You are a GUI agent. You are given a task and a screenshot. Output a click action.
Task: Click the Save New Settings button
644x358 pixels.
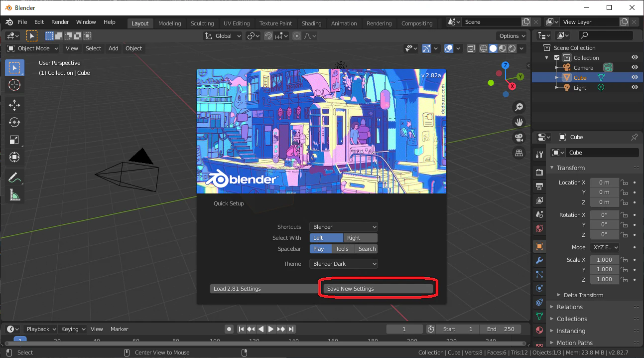tap(378, 289)
